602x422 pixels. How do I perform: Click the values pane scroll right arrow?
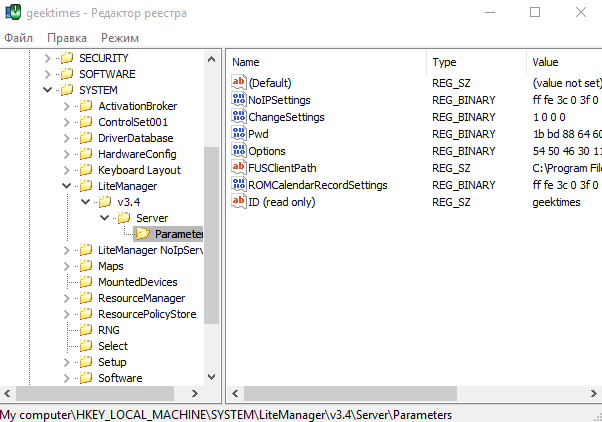pyautogui.click(x=594, y=393)
